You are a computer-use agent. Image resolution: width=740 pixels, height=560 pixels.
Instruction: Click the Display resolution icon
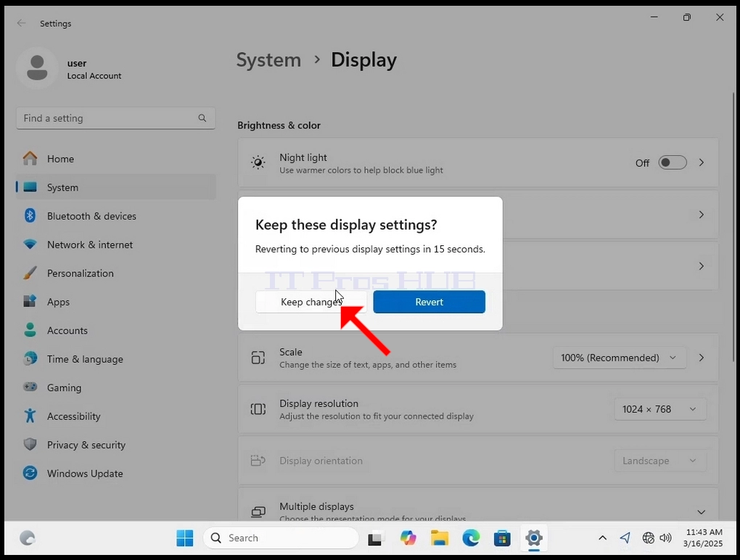(258, 409)
